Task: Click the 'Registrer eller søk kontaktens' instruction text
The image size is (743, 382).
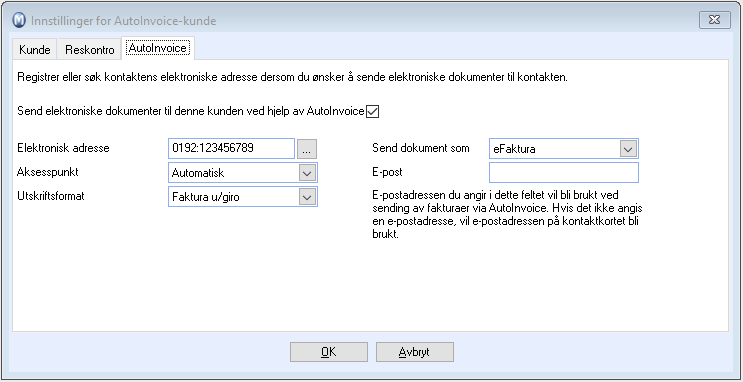Action: click(x=292, y=77)
